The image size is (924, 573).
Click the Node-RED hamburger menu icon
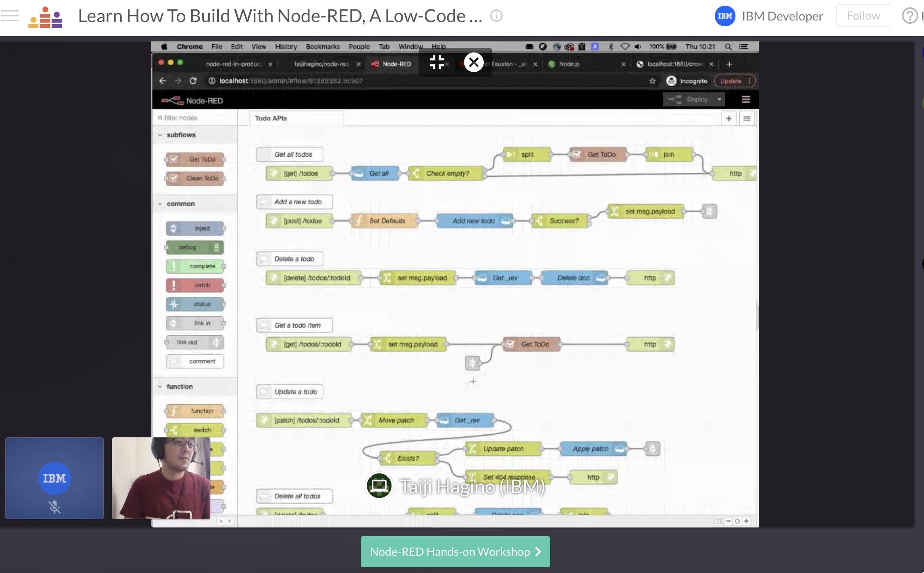pos(746,100)
